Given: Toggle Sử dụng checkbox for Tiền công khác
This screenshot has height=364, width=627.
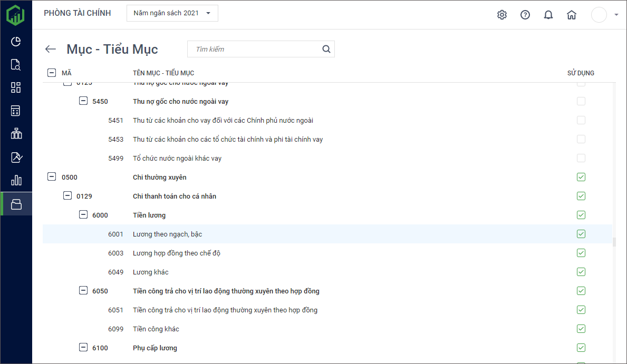Looking at the screenshot, I should pos(581,329).
